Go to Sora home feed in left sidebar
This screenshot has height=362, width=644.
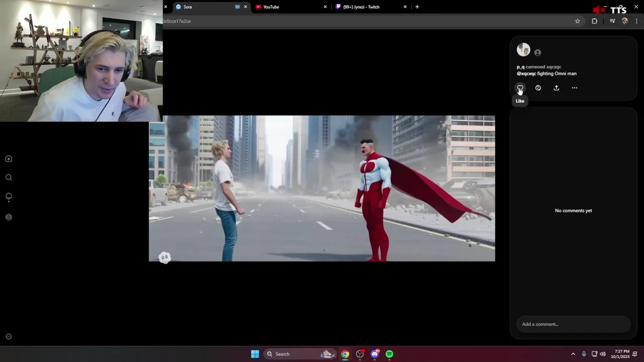pyautogui.click(x=9, y=159)
